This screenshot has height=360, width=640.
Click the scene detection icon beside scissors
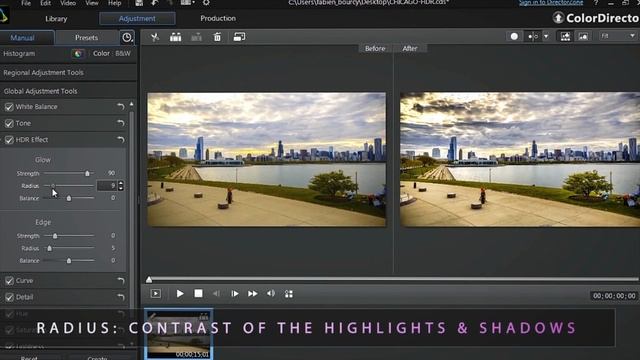pyautogui.click(x=176, y=37)
